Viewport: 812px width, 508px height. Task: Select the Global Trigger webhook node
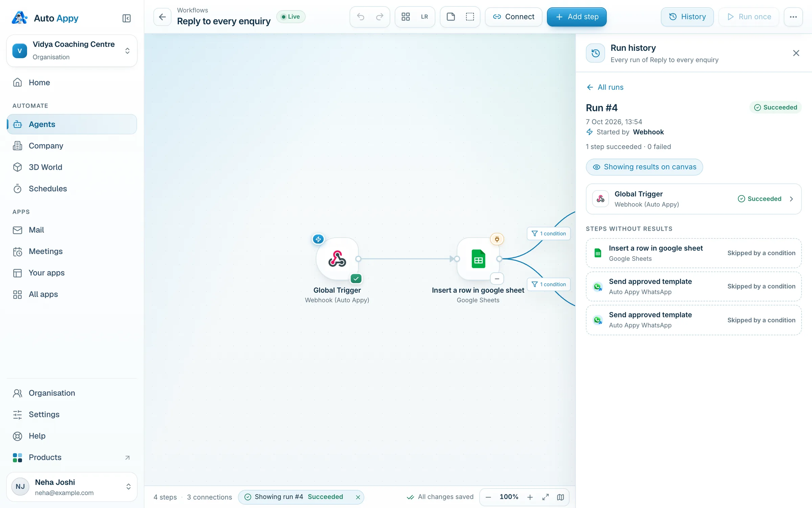coord(337,259)
